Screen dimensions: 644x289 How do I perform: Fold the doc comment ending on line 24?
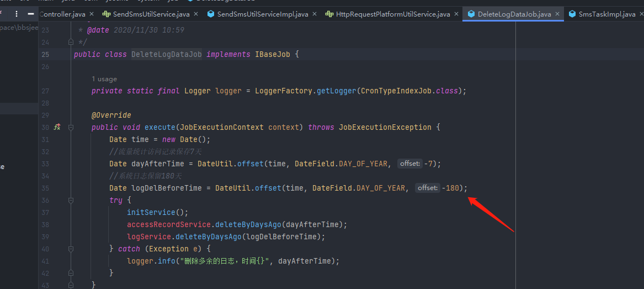point(71,42)
